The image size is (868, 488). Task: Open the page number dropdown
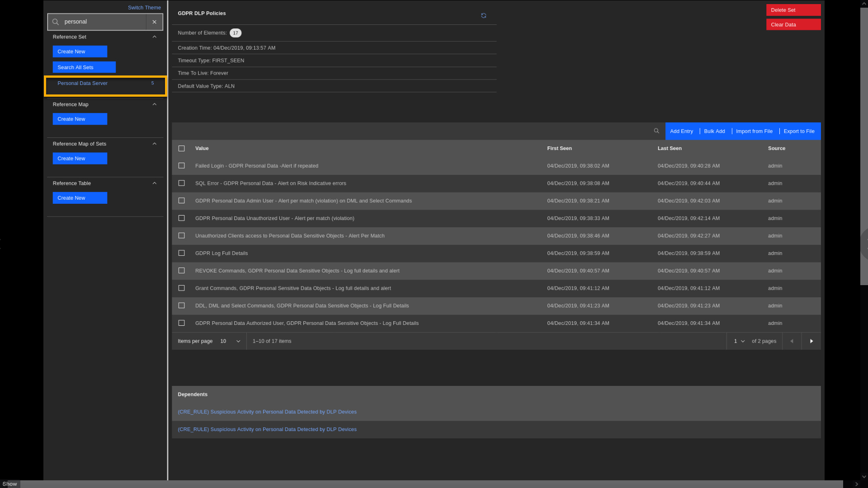739,341
